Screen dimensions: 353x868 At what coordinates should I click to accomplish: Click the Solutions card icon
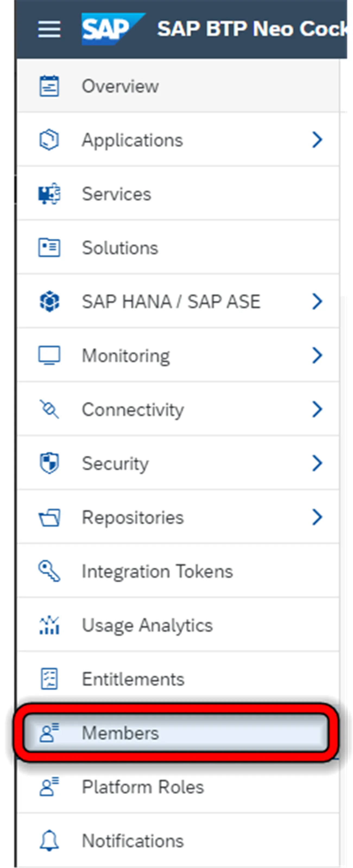click(x=49, y=248)
